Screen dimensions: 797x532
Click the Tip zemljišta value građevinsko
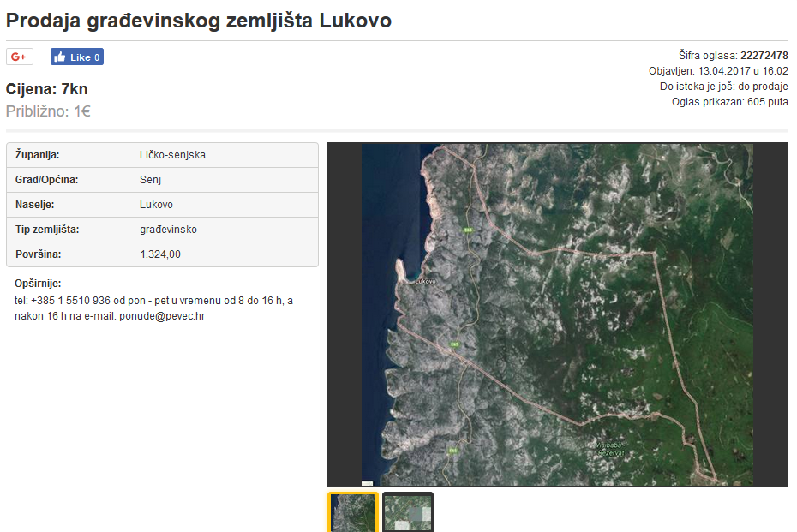(168, 230)
